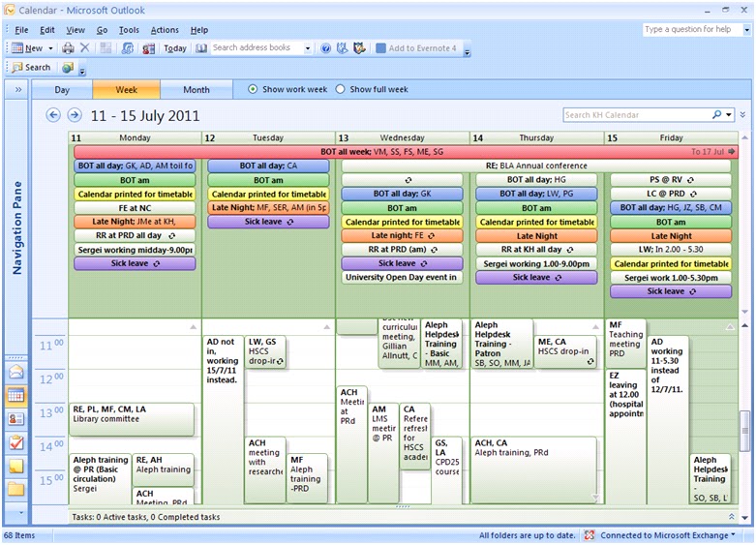Click the Exchange connection status icon

click(590, 535)
